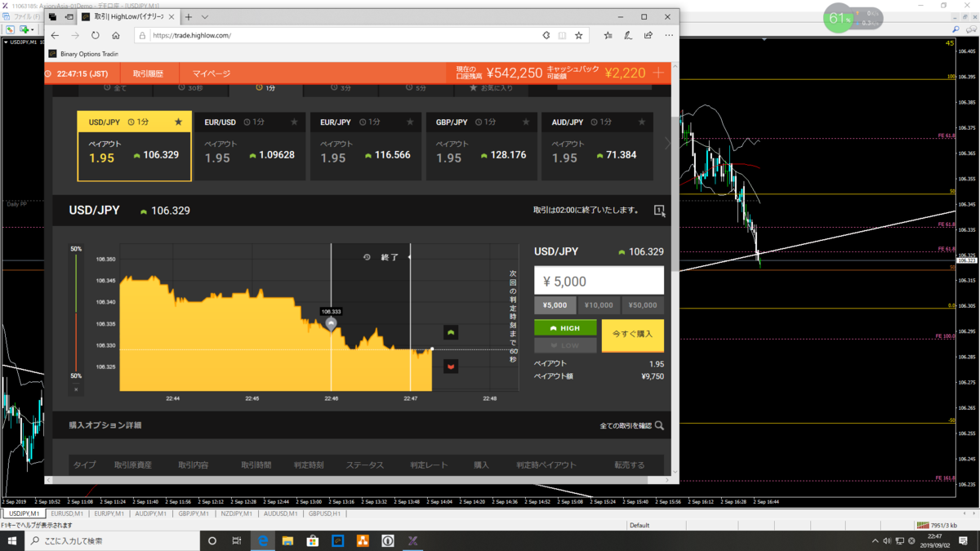
Task: Select the HIGH direction button
Action: tap(565, 328)
